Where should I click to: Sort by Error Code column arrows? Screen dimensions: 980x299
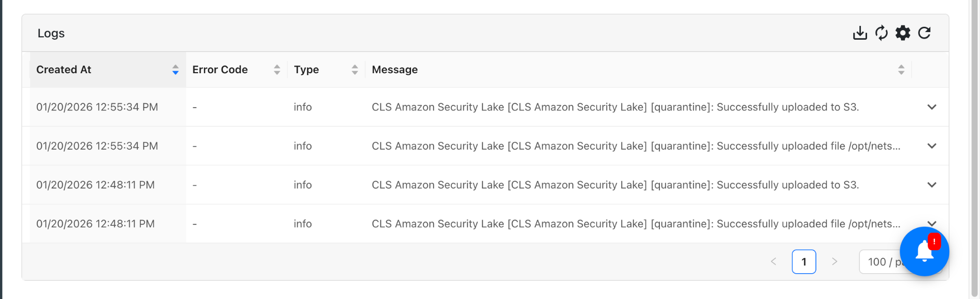277,70
